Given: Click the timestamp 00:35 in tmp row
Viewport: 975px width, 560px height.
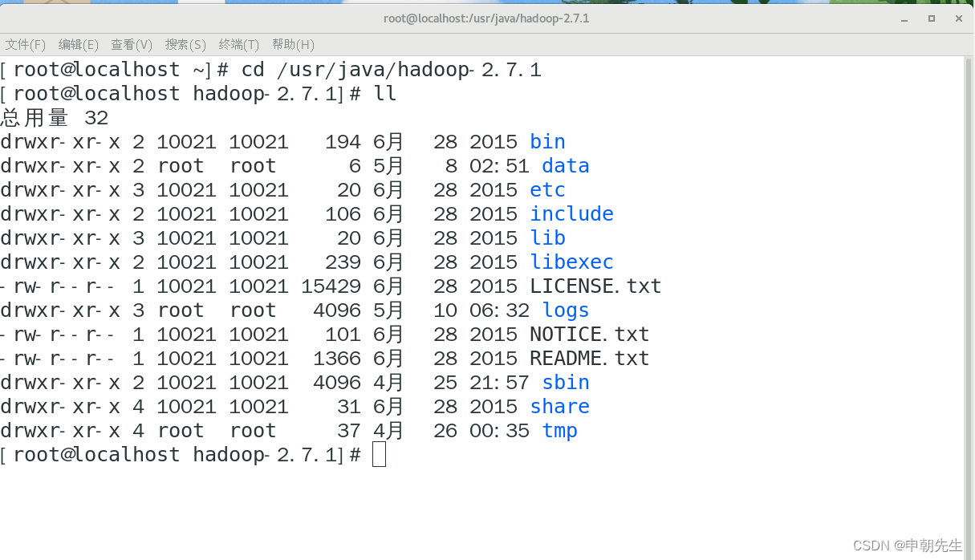Looking at the screenshot, I should pos(499,431).
